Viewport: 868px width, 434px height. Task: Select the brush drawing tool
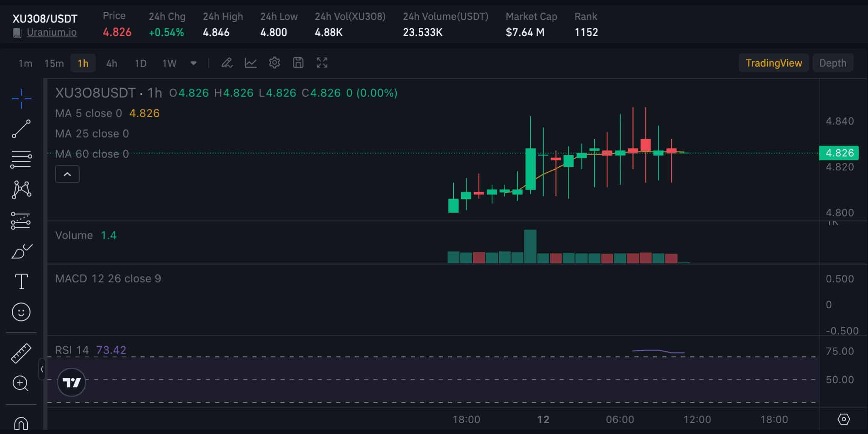(x=21, y=251)
